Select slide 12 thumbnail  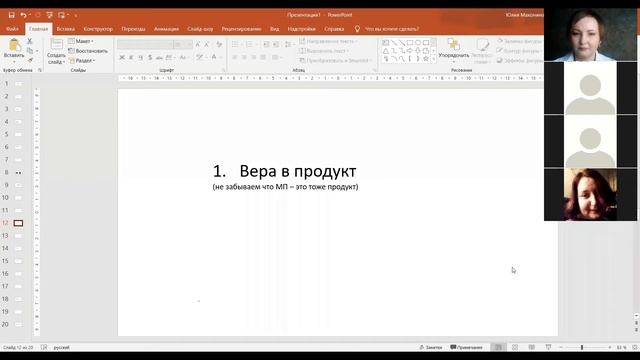coord(18,223)
